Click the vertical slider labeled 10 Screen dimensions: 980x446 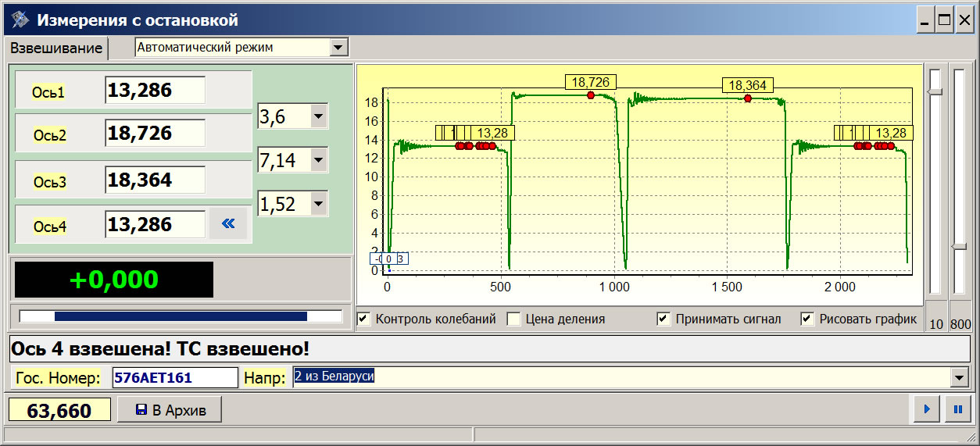pyautogui.click(x=935, y=92)
